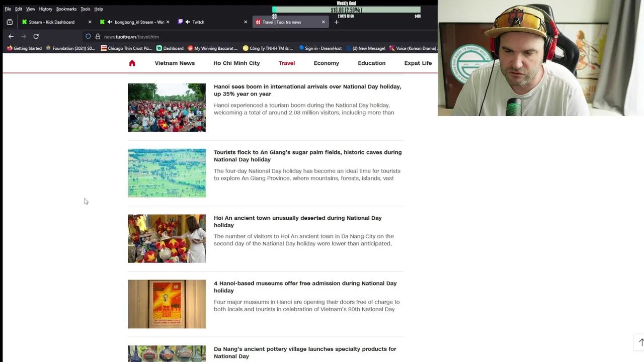Open the (2) New Message! bookmark
This screenshot has height=362, width=644.
tap(365, 48)
